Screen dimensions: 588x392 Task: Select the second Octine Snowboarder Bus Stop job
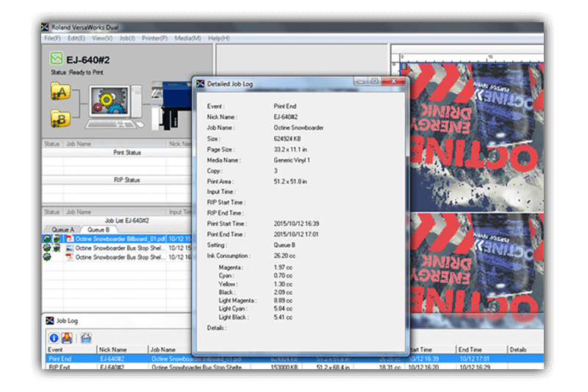click(120, 257)
